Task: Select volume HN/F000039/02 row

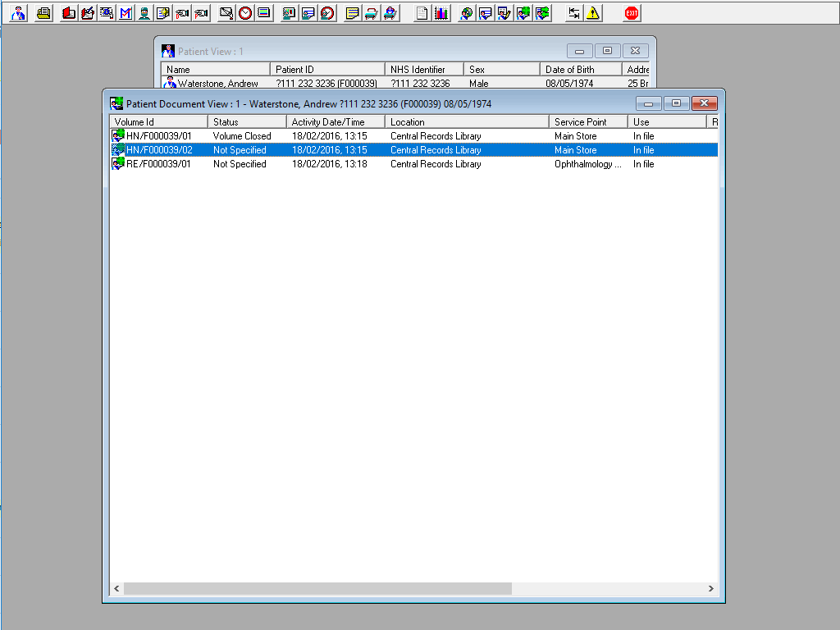Action: [413, 150]
